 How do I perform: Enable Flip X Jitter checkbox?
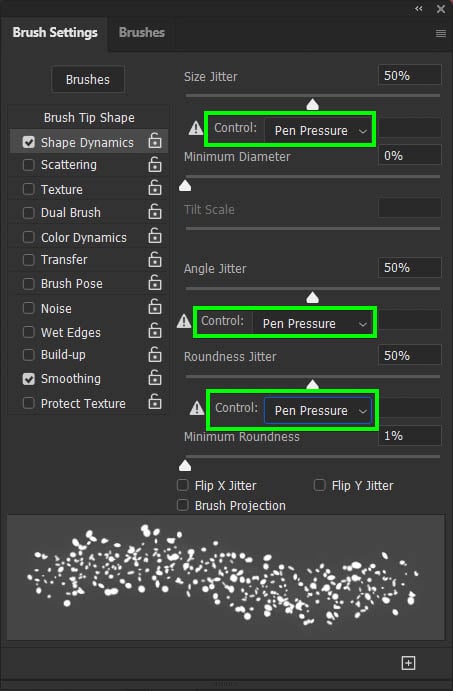182,485
